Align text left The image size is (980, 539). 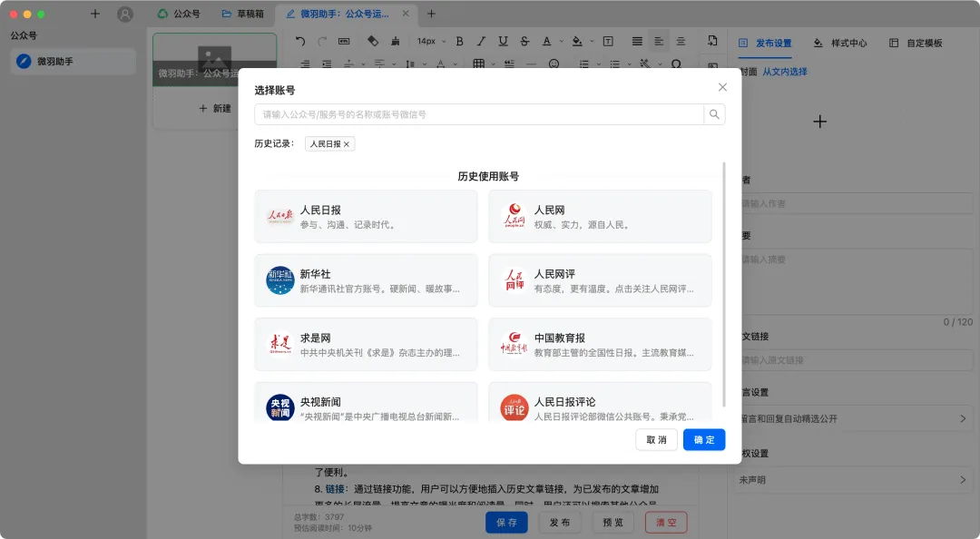coord(659,41)
